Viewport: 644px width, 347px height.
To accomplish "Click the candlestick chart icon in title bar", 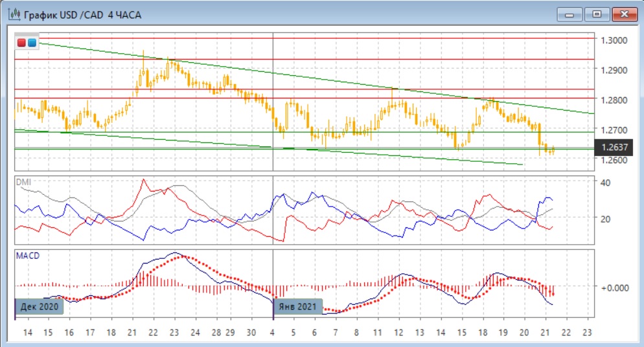I will coord(12,14).
